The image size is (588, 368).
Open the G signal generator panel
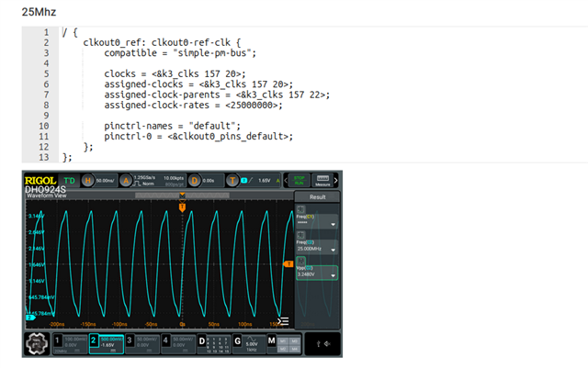click(x=249, y=344)
